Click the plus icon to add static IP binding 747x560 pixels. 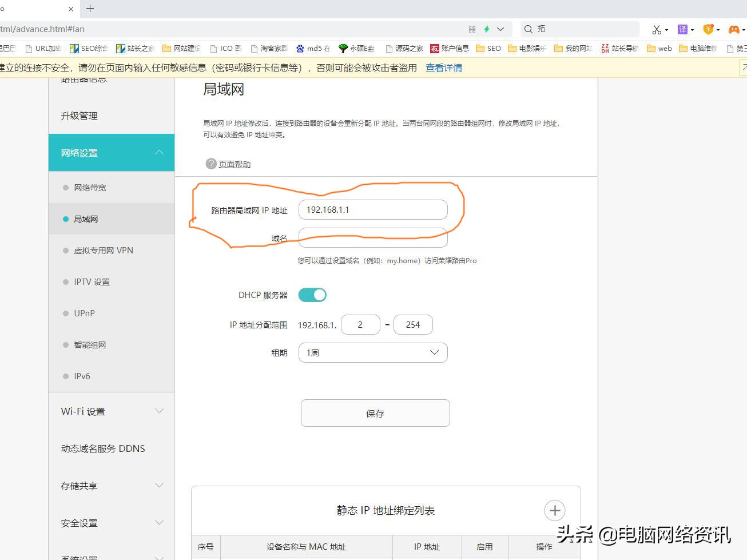click(x=554, y=510)
